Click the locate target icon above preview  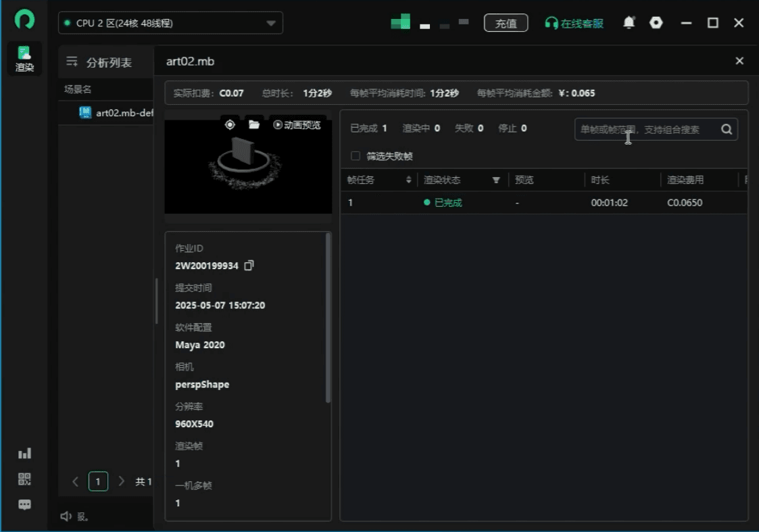(x=230, y=124)
